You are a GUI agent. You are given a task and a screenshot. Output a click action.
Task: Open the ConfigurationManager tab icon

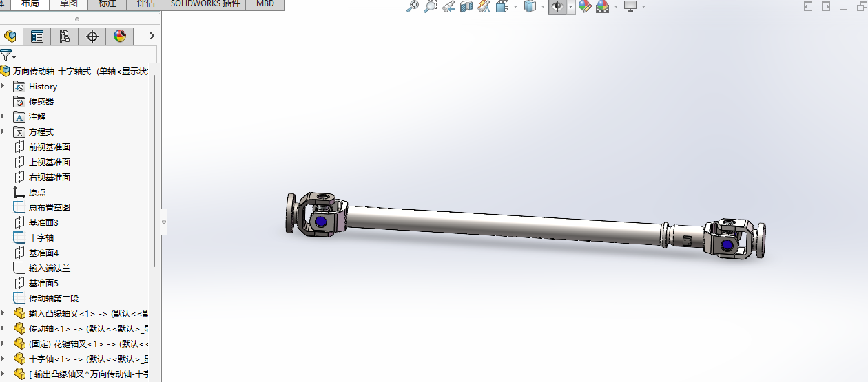65,36
